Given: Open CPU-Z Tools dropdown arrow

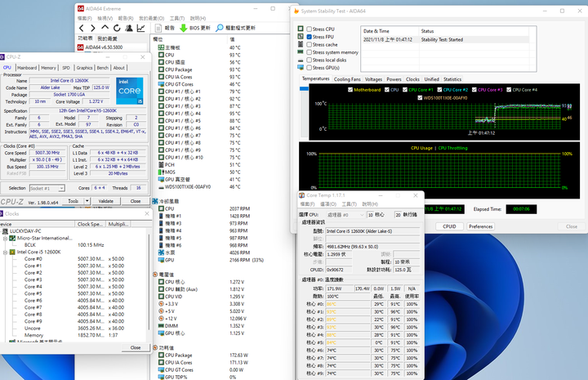Looking at the screenshot, I should coord(87,201).
